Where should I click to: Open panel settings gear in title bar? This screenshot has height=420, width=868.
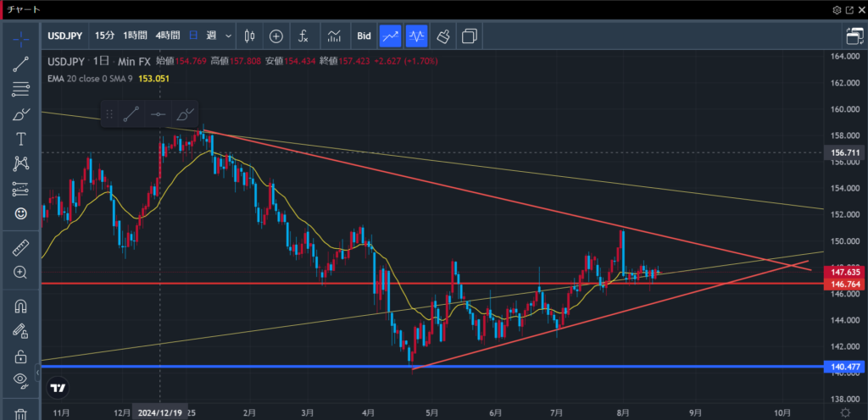pos(837,10)
